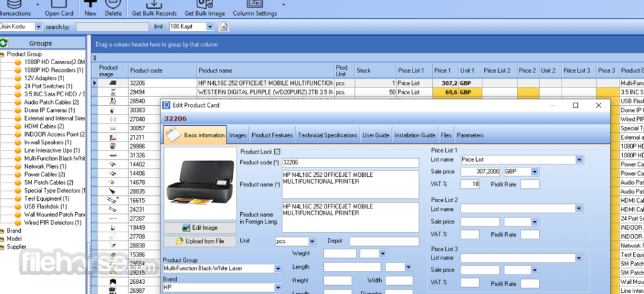Open Price List 2 List name dropdown
The image size is (644, 294).
point(579,209)
